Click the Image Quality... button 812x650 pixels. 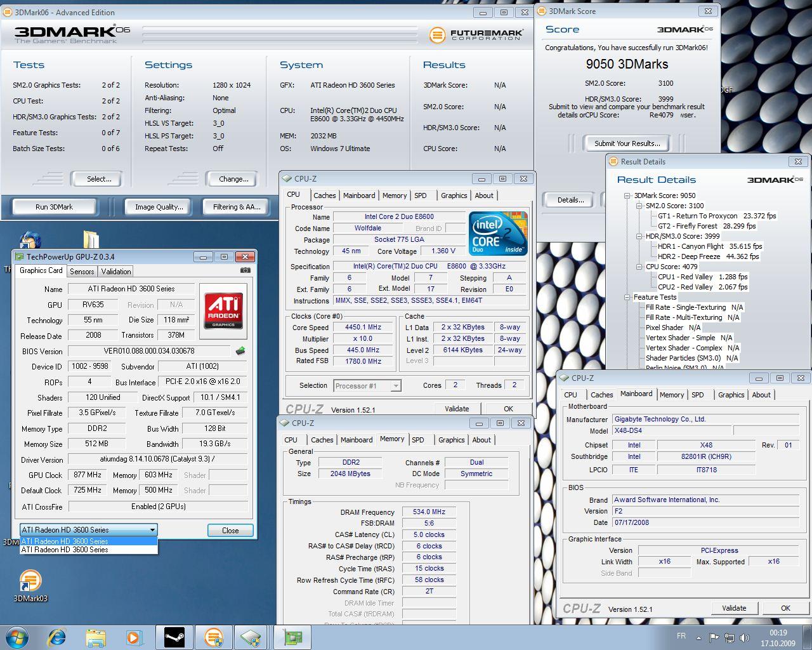click(x=159, y=207)
